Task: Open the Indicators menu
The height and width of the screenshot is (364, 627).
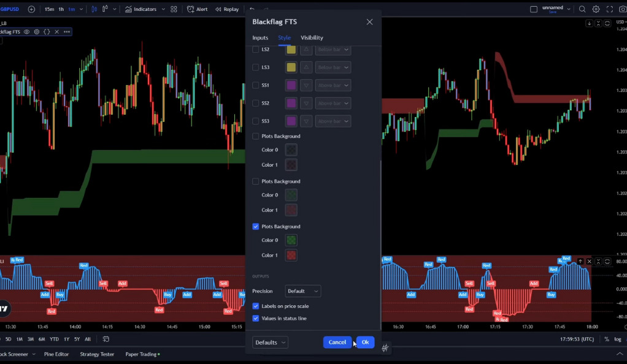Action: pos(140,9)
